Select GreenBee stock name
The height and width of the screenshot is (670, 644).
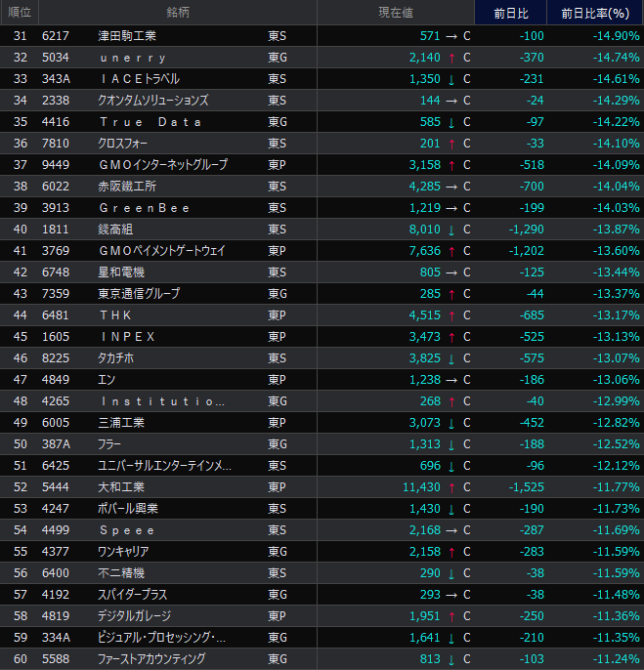(144, 208)
